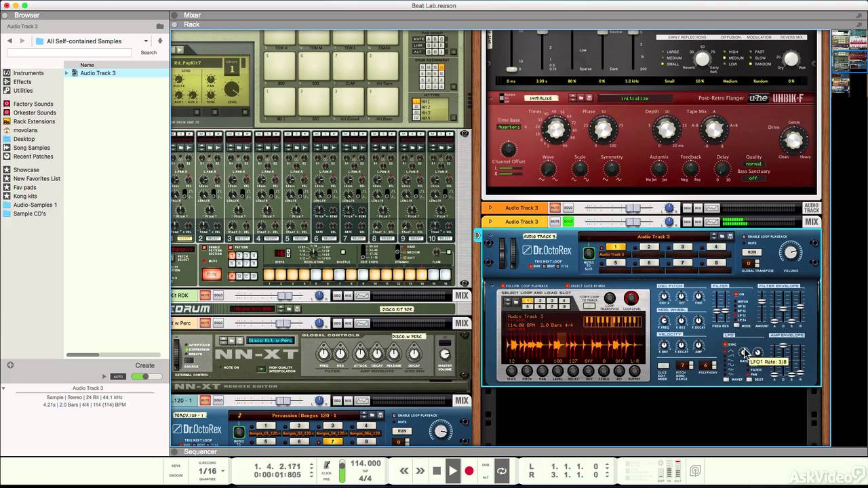868x488 pixels.
Task: Click the orange Audio Track 3 channel level fader
Action: tap(632, 207)
